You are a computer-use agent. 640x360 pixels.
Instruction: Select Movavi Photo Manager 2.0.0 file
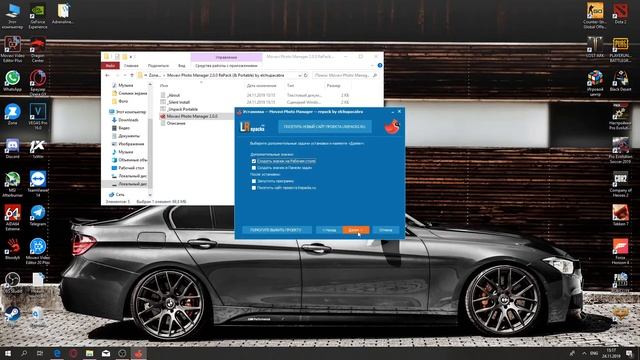click(x=191, y=116)
